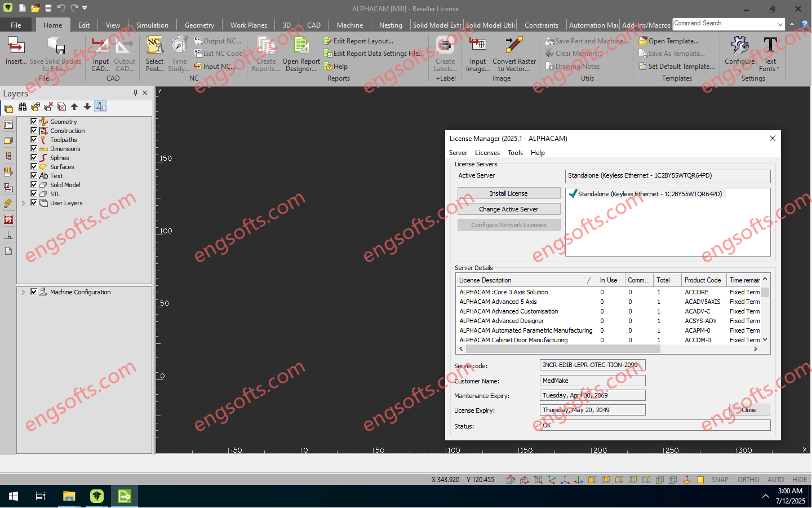Switch to the Machine ribbon tab

pyautogui.click(x=350, y=25)
